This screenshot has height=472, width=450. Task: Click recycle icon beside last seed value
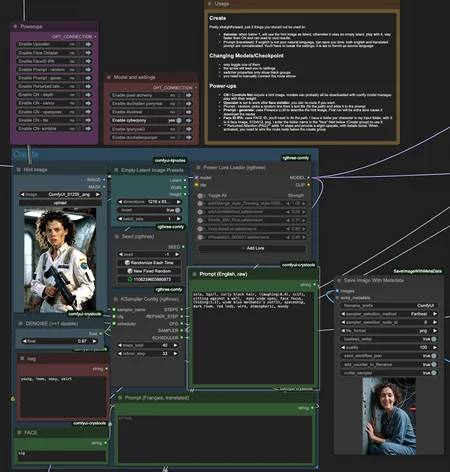(x=130, y=279)
